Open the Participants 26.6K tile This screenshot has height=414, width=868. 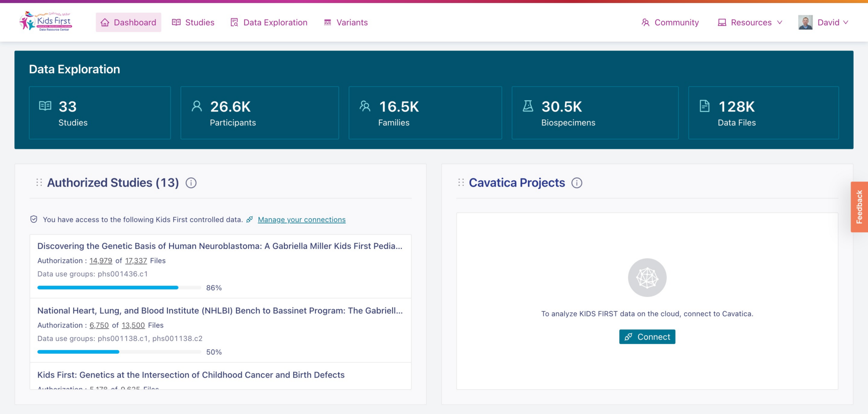(259, 113)
